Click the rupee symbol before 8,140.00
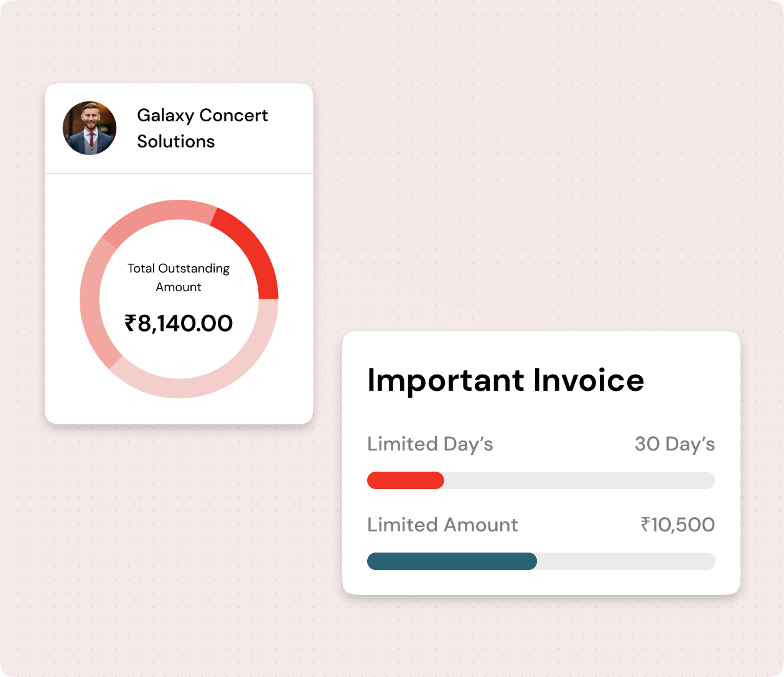Screen dimensions: 784x677 pyautogui.click(x=130, y=324)
